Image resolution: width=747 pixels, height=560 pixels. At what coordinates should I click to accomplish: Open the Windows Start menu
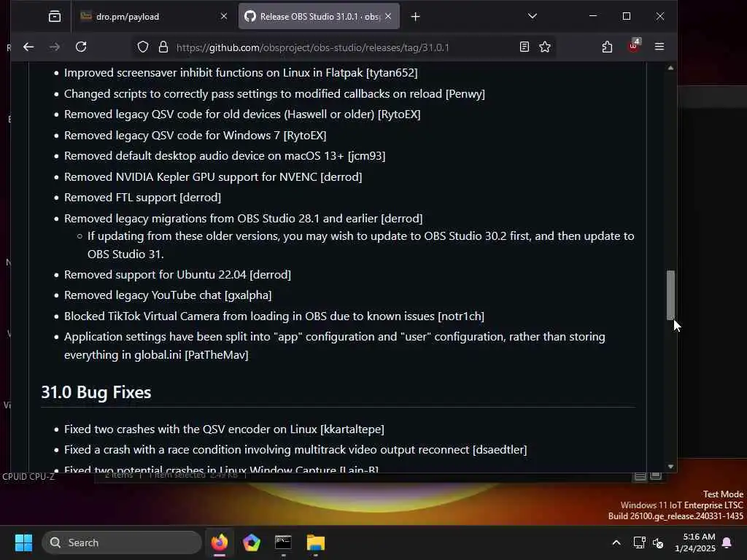click(23, 542)
